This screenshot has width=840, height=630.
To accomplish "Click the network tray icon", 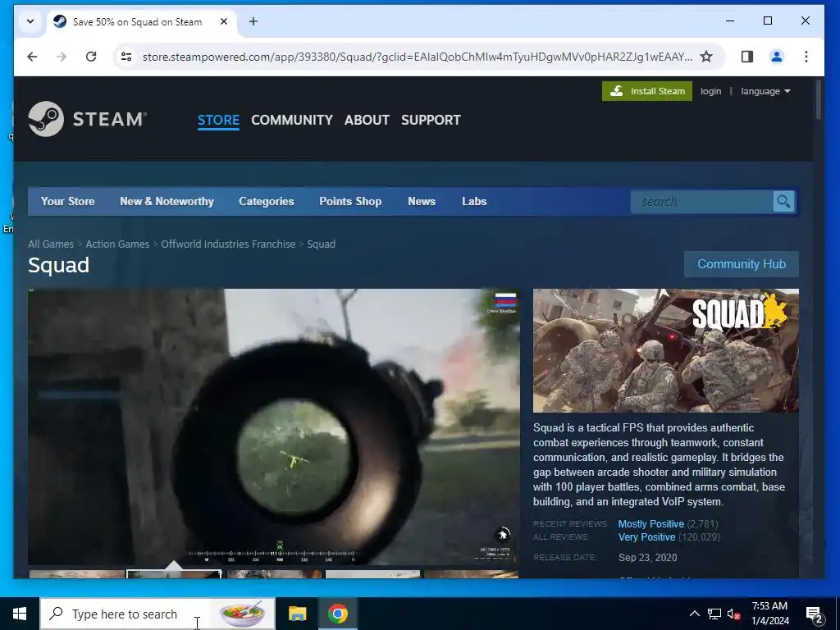I will click(714, 614).
